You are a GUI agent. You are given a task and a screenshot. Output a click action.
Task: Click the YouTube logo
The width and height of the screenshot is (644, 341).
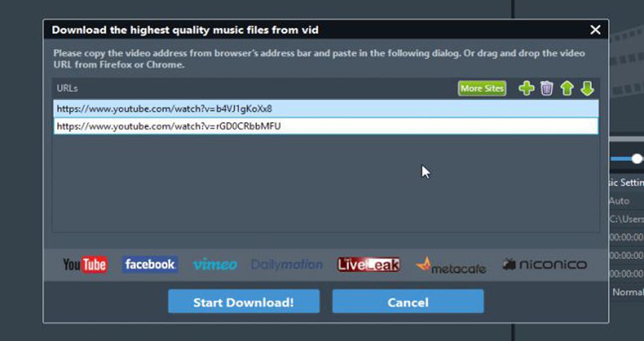click(x=85, y=264)
